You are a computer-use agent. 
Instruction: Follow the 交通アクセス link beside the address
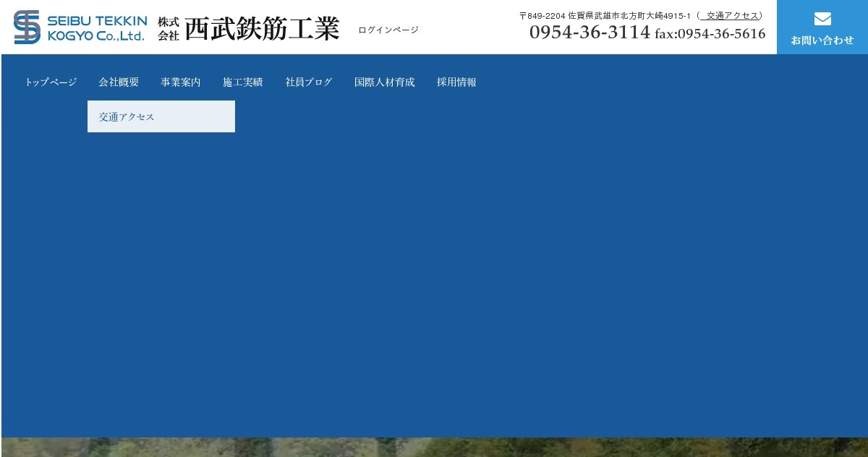coord(731,16)
